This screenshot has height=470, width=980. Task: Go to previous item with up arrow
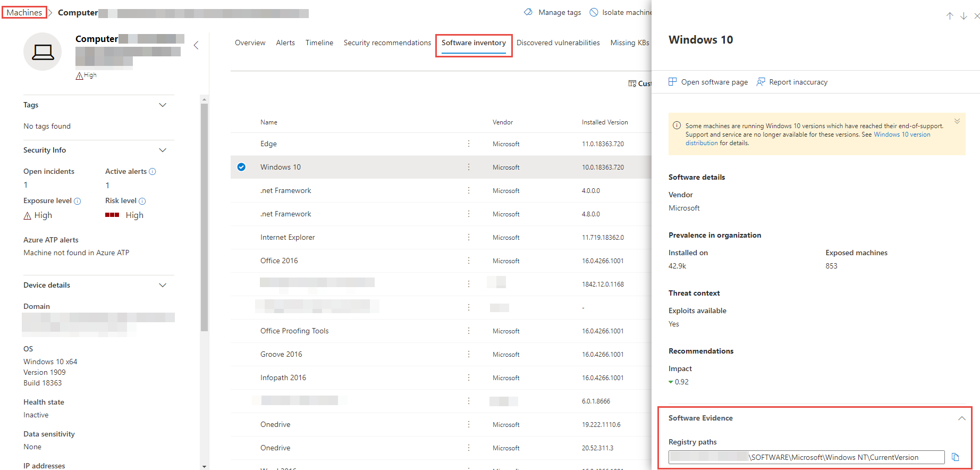(x=950, y=16)
